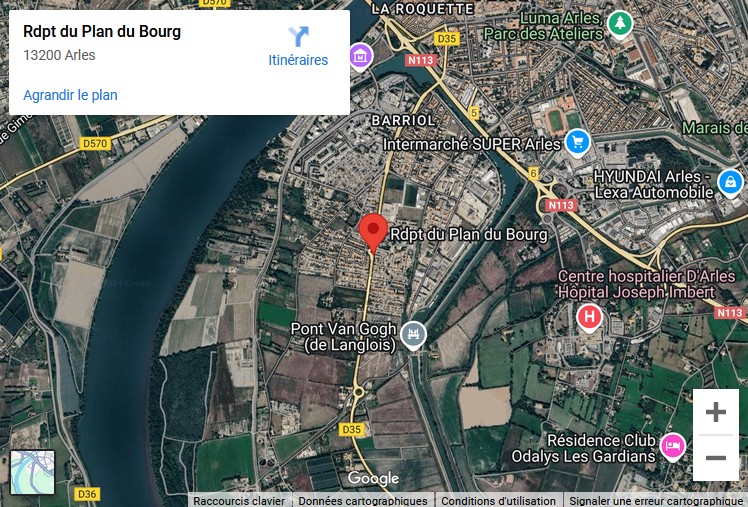The height and width of the screenshot is (507, 748).
Task: Switch map layer via the bottom-left thumbnail
Action: [x=32, y=472]
